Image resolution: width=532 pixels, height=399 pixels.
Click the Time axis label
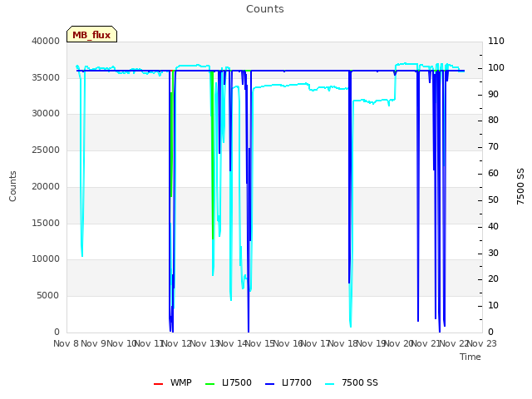click(470, 357)
